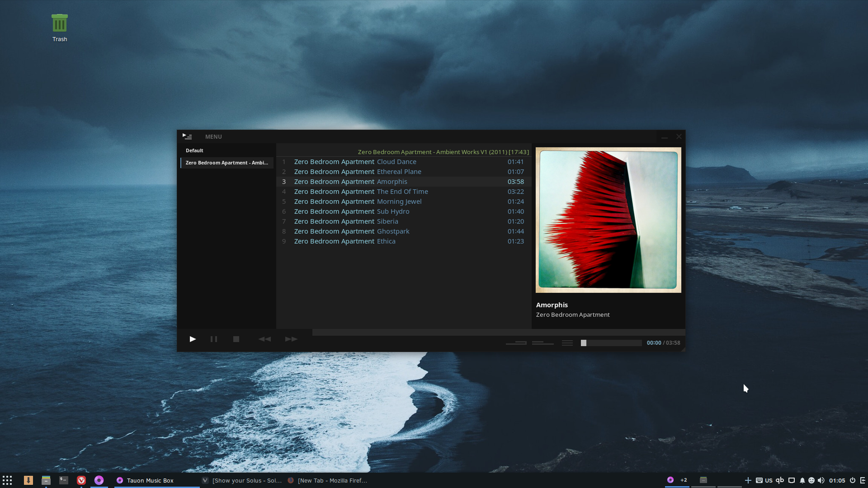
Task: Pause the current track
Action: pos(214,339)
